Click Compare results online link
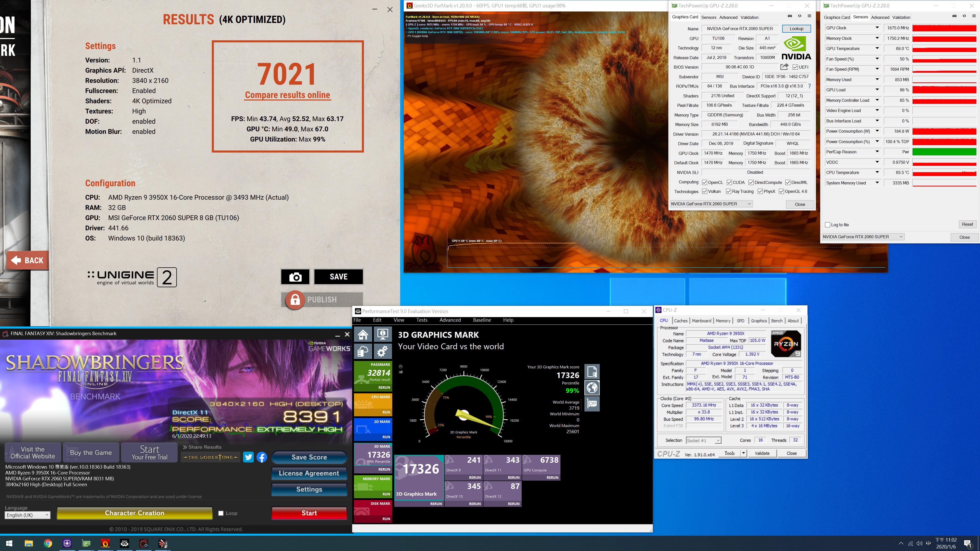Image resolution: width=980 pixels, height=551 pixels. tap(287, 95)
